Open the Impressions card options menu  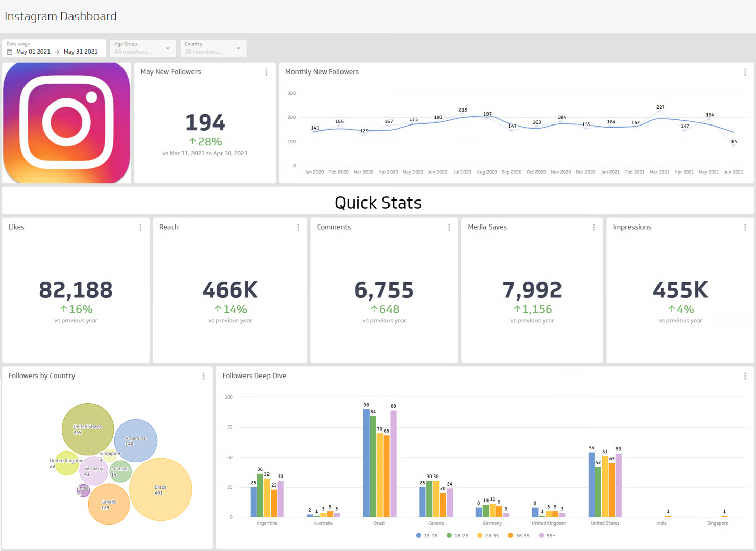(745, 228)
